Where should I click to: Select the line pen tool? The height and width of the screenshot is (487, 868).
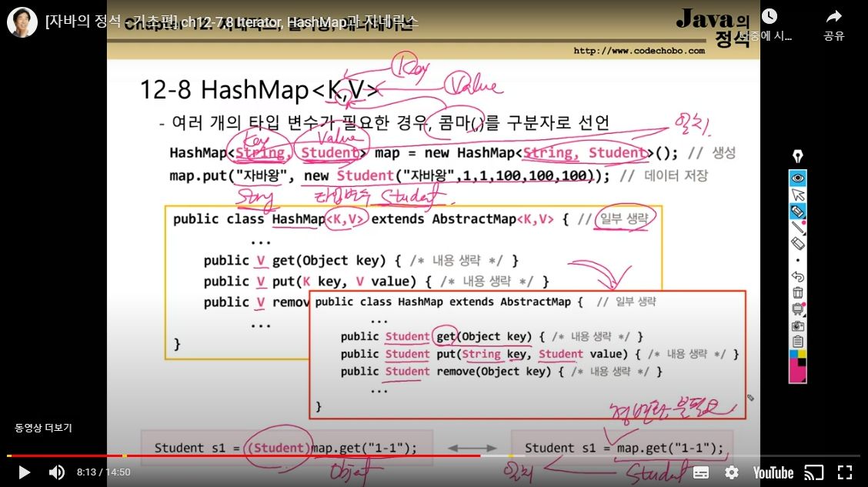pos(798,227)
